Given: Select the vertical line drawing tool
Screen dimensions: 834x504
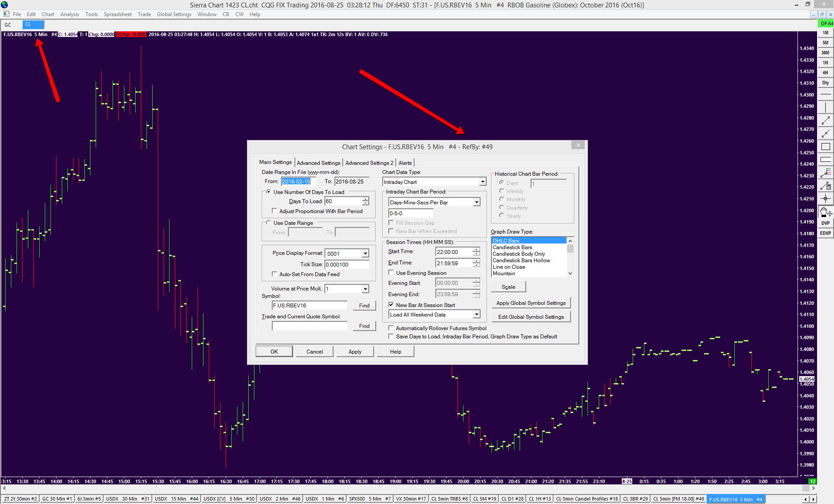Looking at the screenshot, I should pyautogui.click(x=825, y=107).
